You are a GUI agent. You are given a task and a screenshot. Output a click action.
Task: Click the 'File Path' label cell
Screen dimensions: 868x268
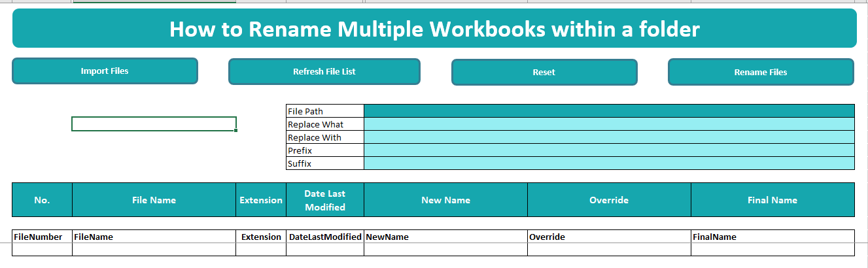click(x=325, y=111)
